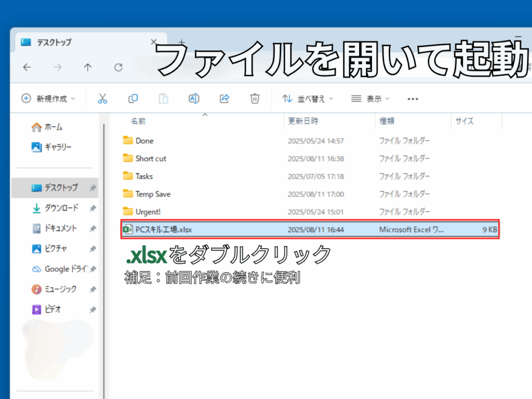Unpin ピクチャ using its pin icon
Viewport: 532px width, 399px height.
pos(92,249)
